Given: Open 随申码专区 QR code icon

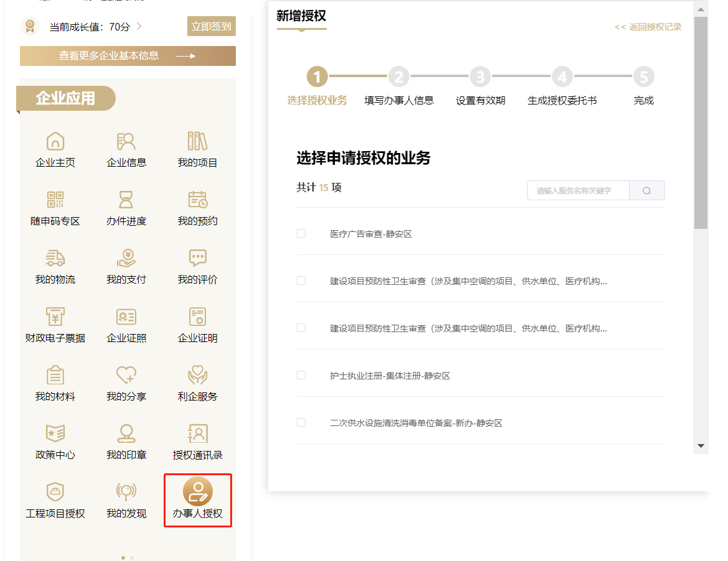Looking at the screenshot, I should [55, 200].
